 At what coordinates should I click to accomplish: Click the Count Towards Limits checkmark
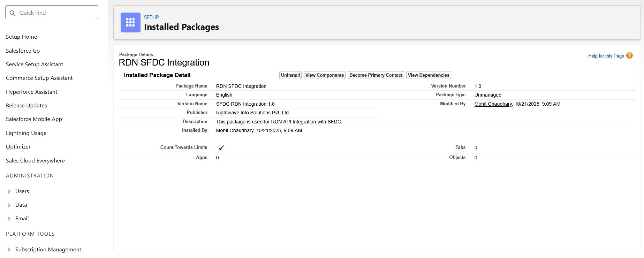(221, 148)
